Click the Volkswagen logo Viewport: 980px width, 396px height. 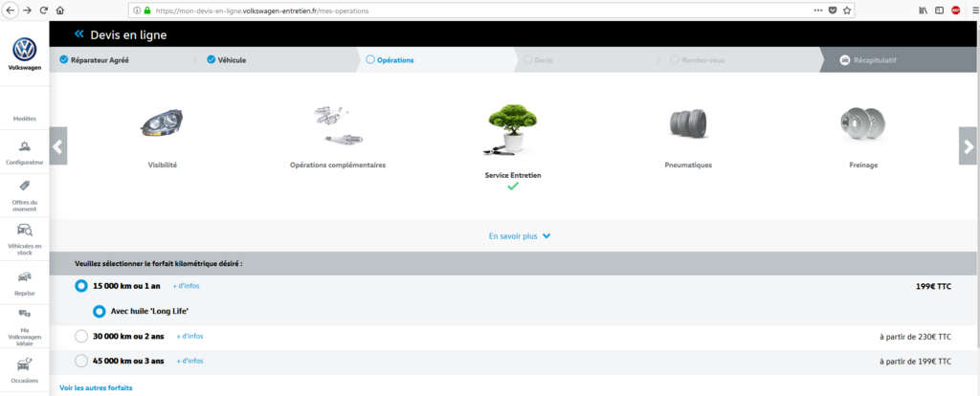pos(25,54)
